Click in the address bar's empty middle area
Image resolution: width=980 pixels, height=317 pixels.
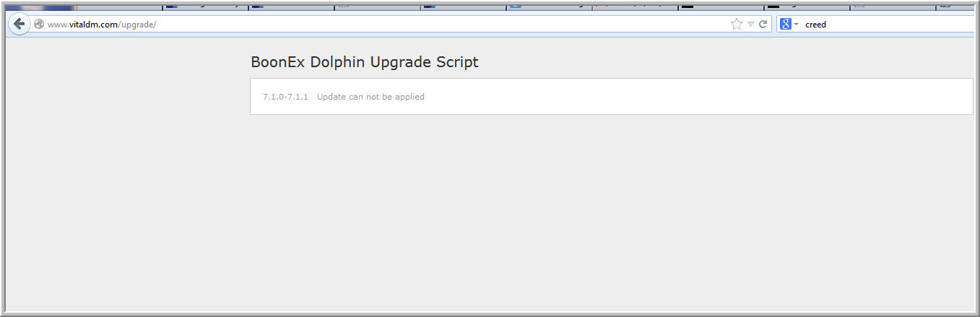(433, 24)
